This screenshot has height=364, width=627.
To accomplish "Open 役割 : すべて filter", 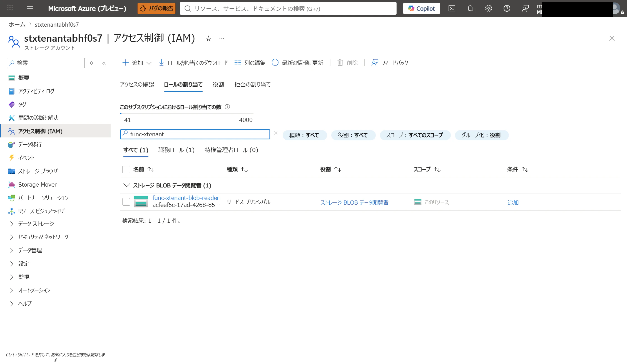I will 353,135.
